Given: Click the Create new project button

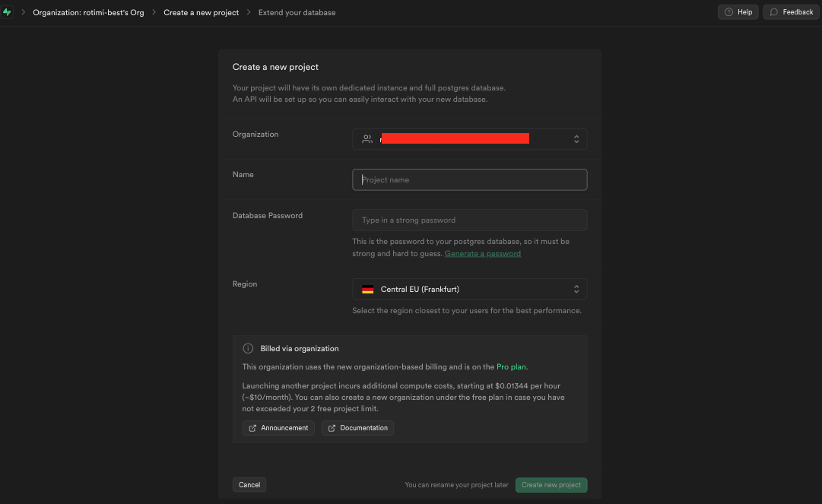Looking at the screenshot, I should point(551,485).
